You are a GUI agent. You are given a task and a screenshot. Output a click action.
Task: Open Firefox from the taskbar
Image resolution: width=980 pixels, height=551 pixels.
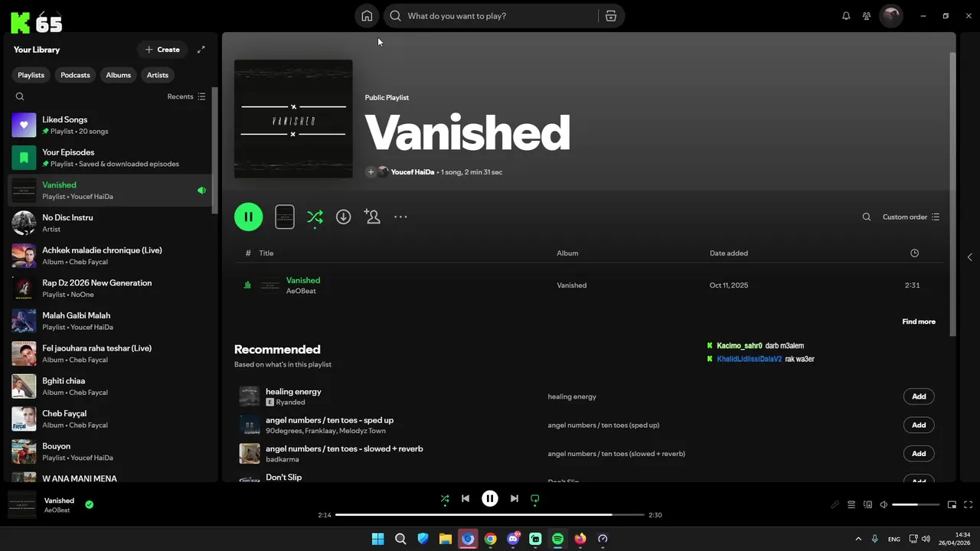pos(580,539)
